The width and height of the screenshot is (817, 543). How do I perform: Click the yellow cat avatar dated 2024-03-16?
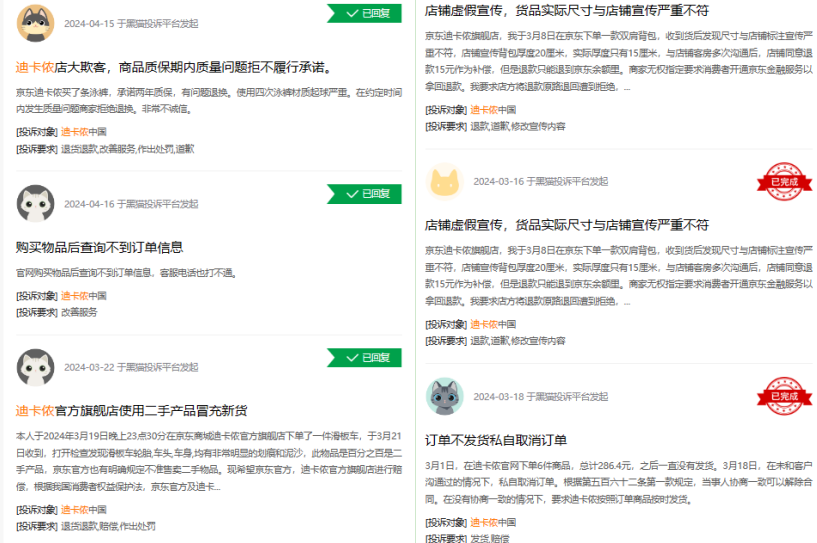444,182
